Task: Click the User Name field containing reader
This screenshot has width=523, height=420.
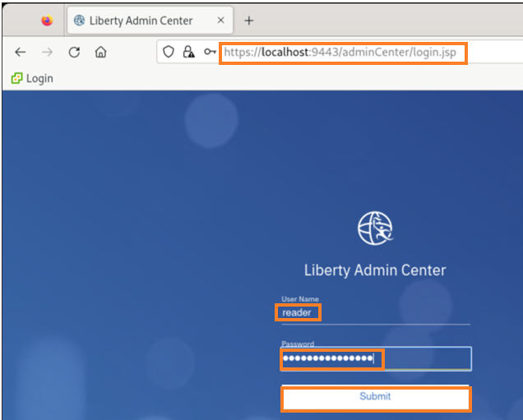Action: (x=375, y=313)
